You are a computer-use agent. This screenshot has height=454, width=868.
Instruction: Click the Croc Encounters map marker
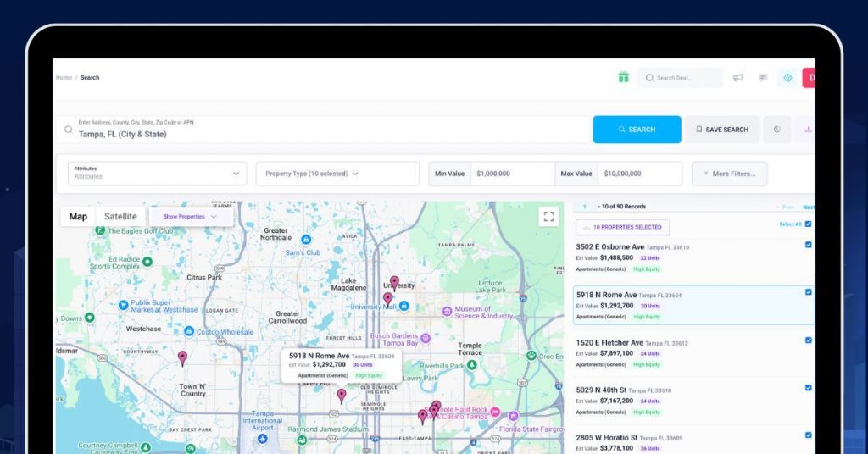coord(531,356)
